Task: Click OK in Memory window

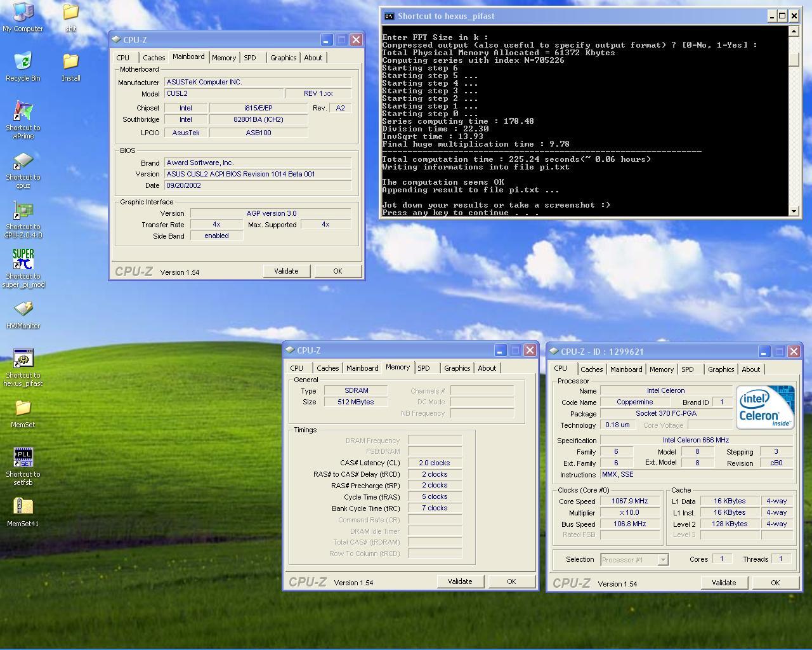Action: (x=511, y=581)
